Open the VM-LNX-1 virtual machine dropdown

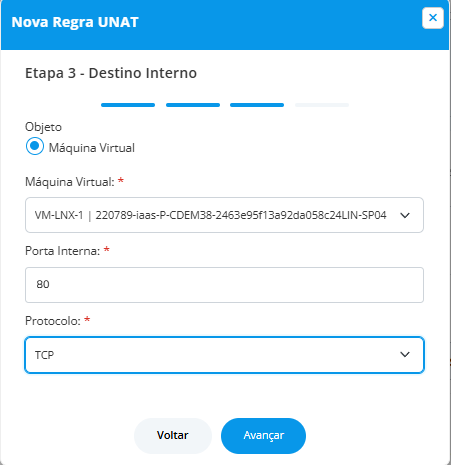[224, 215]
